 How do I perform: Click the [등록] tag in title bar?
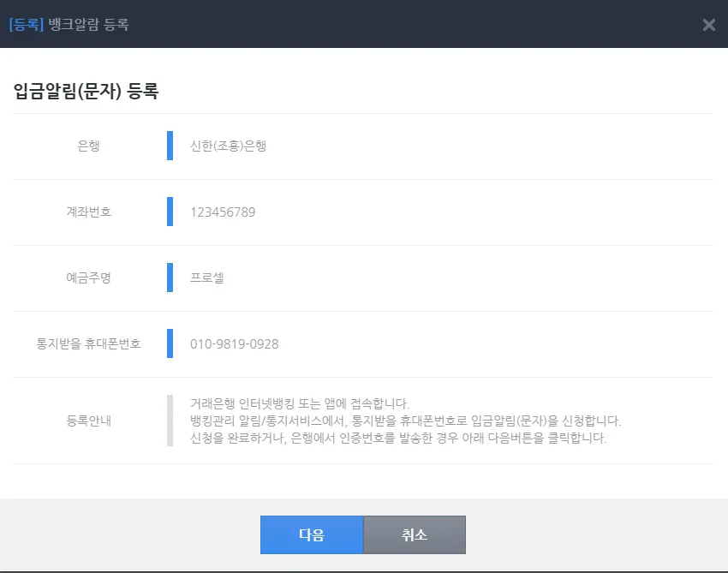tap(26, 25)
